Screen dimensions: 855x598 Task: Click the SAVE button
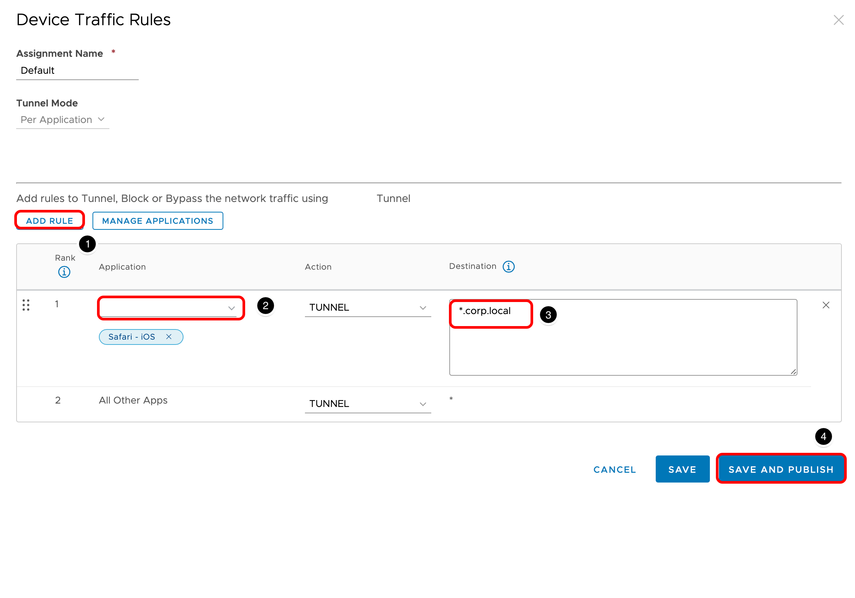pyautogui.click(x=682, y=469)
